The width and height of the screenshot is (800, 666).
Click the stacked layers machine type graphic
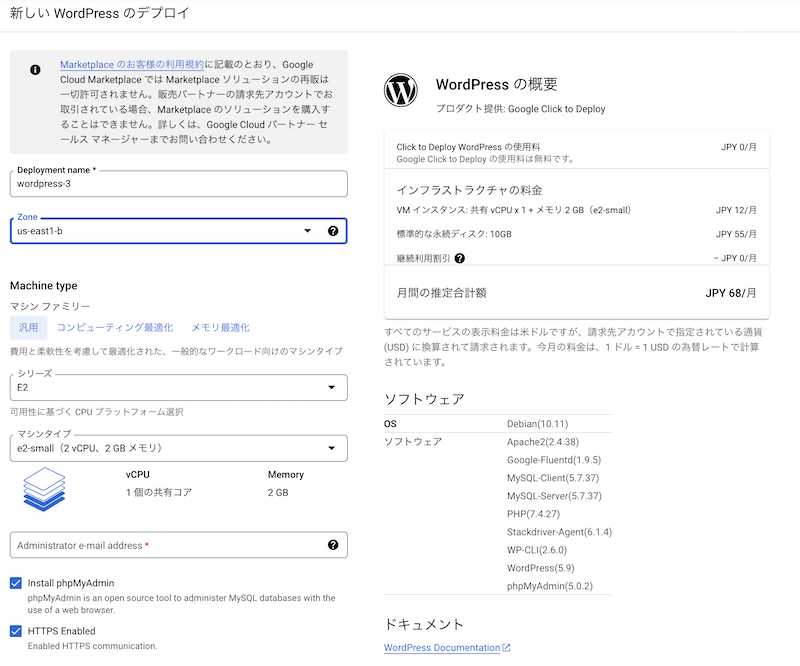44,489
